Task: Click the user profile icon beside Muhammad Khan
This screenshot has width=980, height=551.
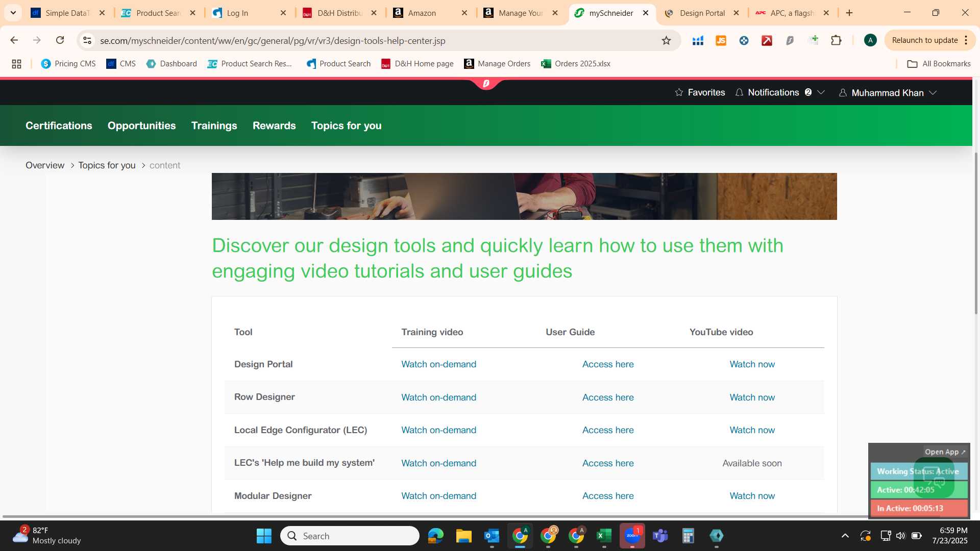Action: coord(843,93)
